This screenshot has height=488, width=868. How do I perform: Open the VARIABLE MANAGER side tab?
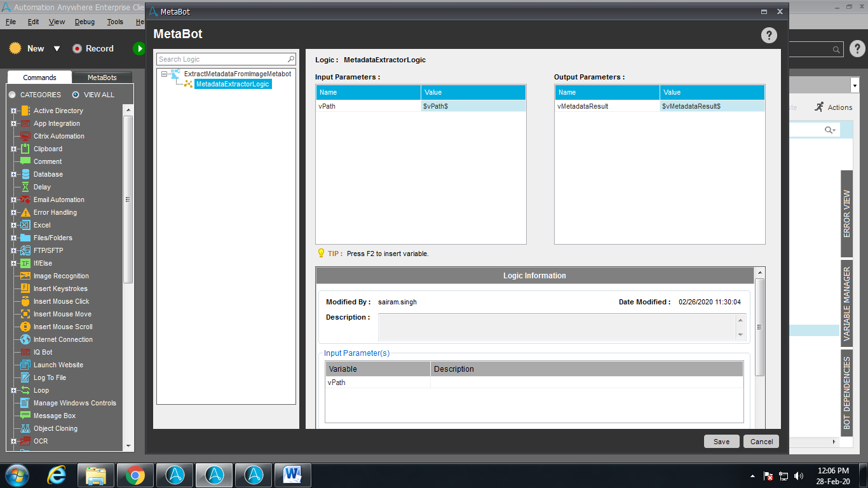click(x=847, y=304)
